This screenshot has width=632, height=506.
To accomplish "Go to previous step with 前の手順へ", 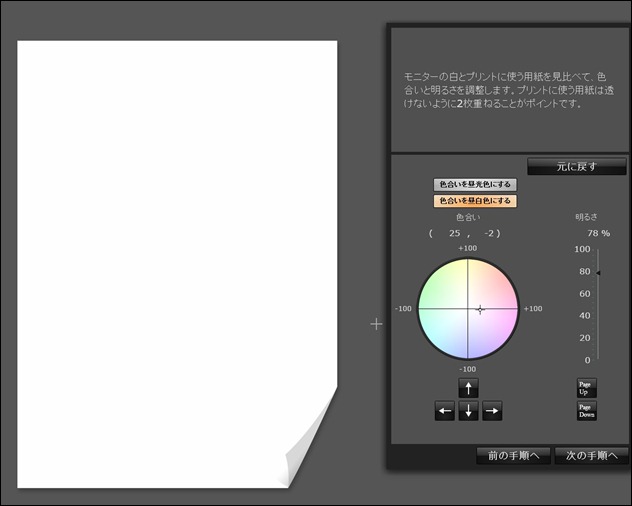I will click(514, 456).
